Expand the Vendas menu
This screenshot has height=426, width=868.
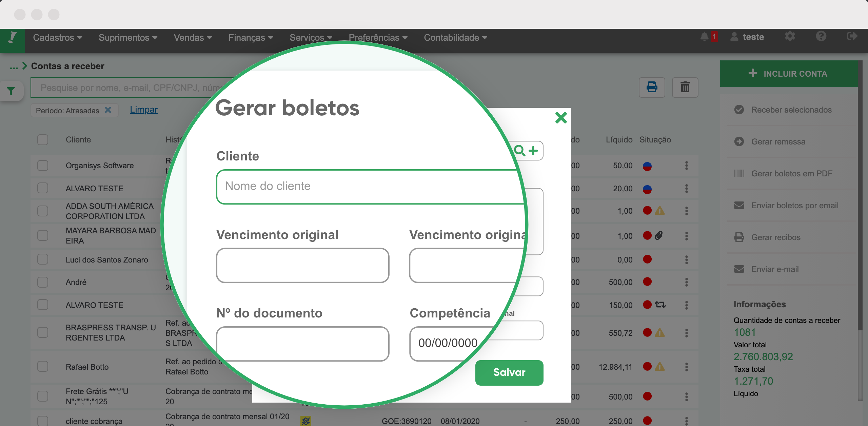[x=193, y=37]
